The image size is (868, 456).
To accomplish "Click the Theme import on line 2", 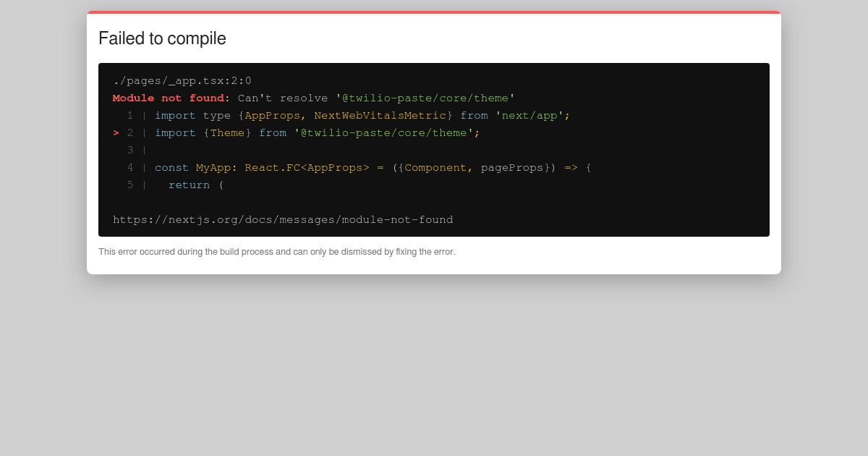I will 227,132.
